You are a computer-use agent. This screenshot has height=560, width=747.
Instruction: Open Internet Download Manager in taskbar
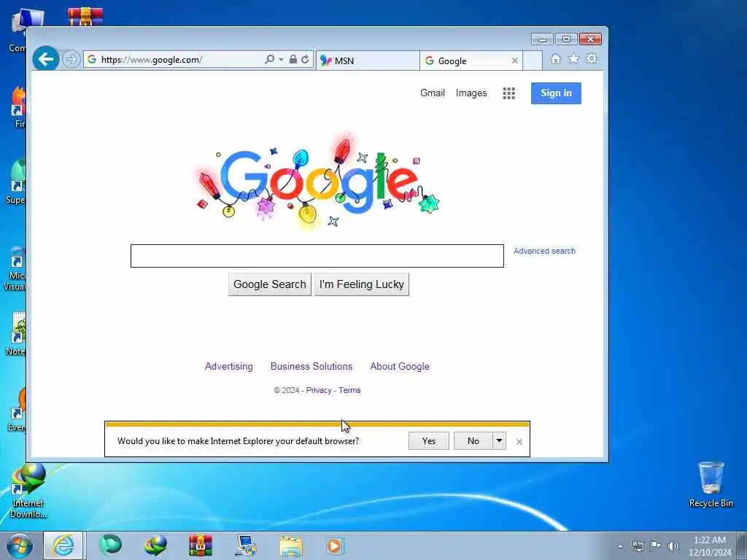click(155, 545)
